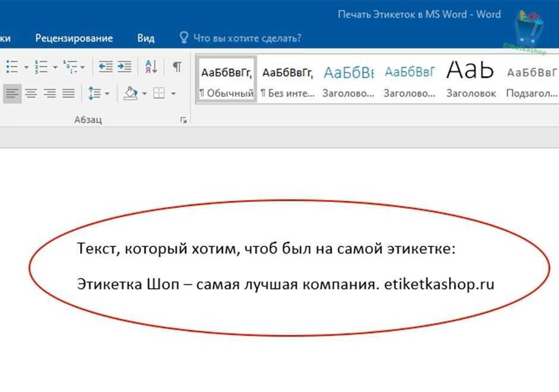This screenshot has height=392, width=559.
Task: Click the 'Что вы хотите сделать?' search box
Action: 247,38
